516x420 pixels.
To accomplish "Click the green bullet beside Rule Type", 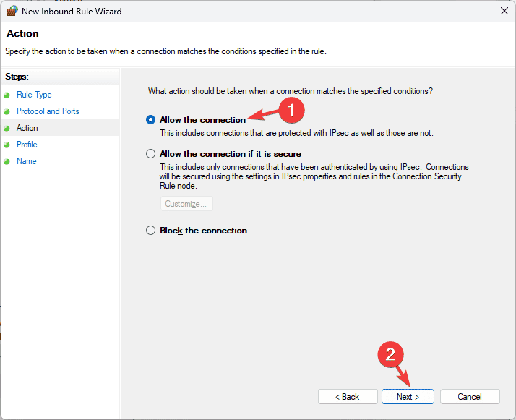I will click(7, 95).
